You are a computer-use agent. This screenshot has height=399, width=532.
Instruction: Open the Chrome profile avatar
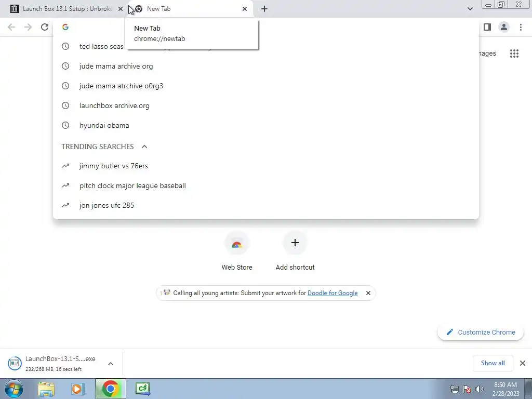pyautogui.click(x=504, y=27)
